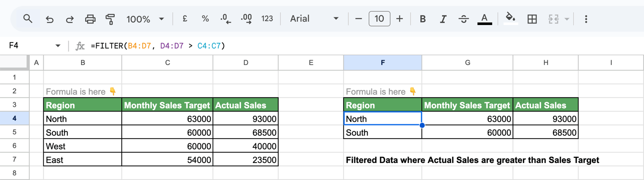The height and width of the screenshot is (180, 644).
Task: Expand the merge cells dropdown arrow
Action: pyautogui.click(x=567, y=19)
